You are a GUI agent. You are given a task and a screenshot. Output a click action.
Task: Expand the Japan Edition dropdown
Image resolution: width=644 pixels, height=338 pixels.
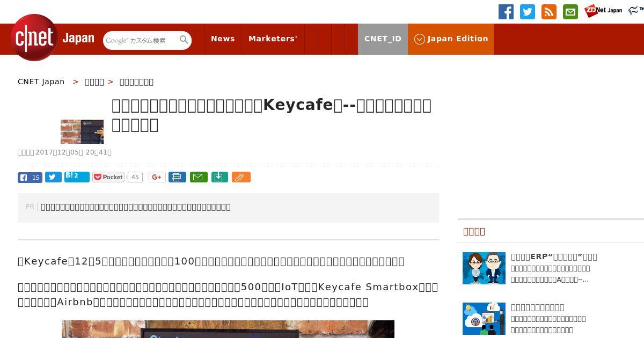pyautogui.click(x=451, y=39)
